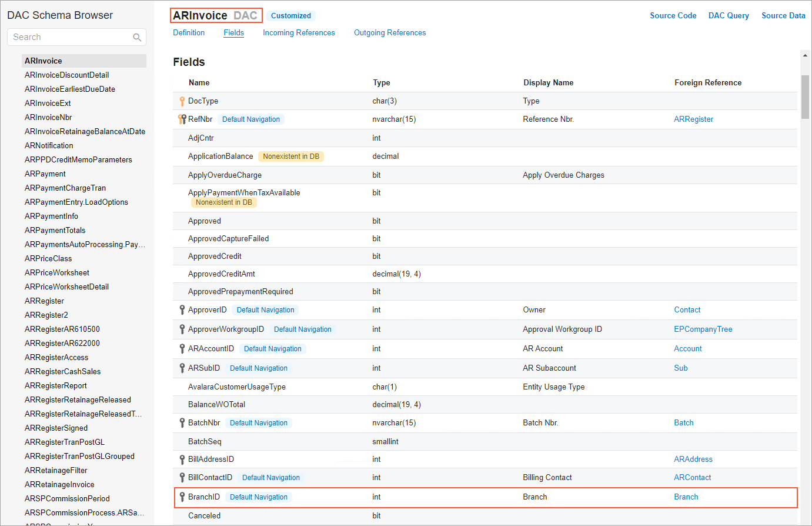The image size is (812, 526).
Task: Click the foreign key icon beside ApproverID
Action: point(182,310)
